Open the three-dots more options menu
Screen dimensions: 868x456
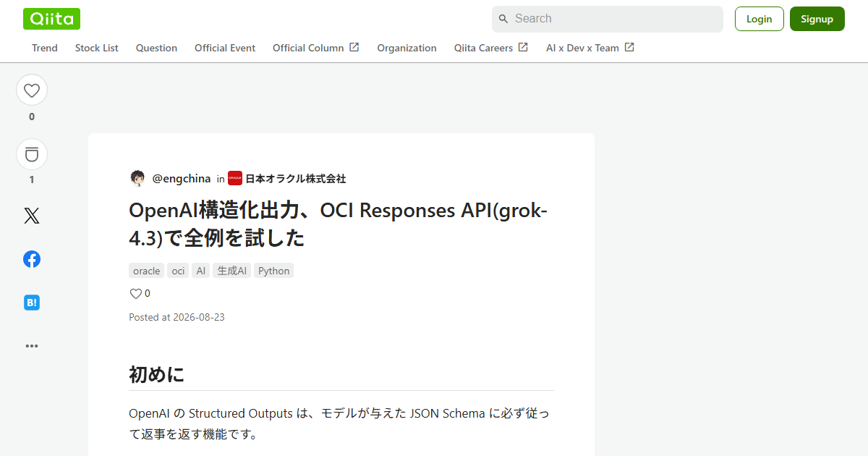32,346
